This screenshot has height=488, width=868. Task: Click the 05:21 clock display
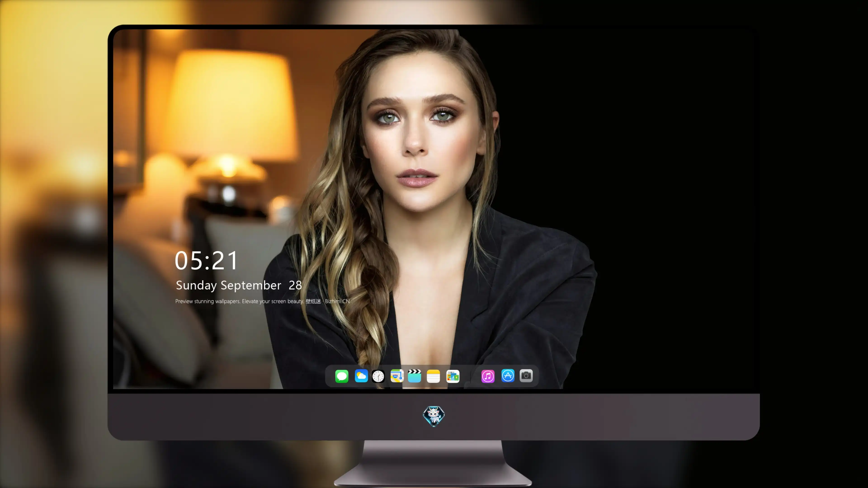[x=206, y=260]
